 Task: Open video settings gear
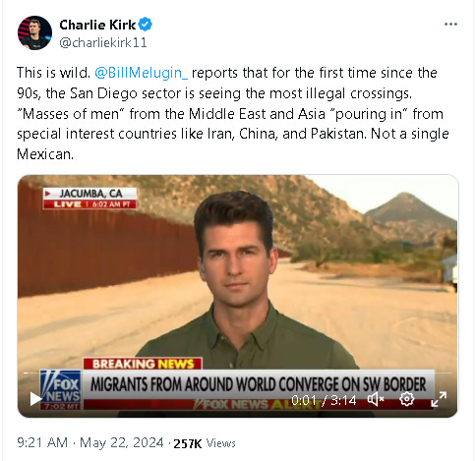(x=406, y=399)
